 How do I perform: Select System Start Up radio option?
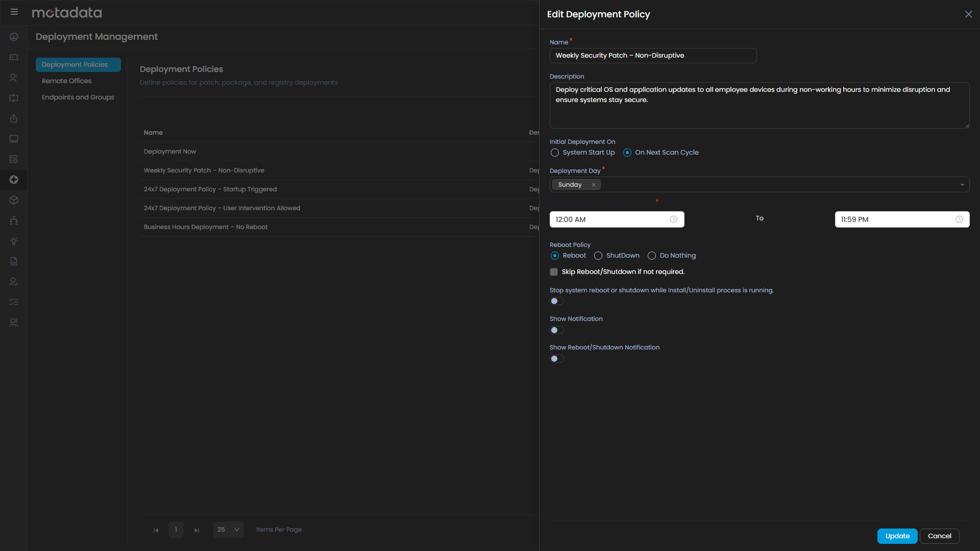tap(555, 153)
